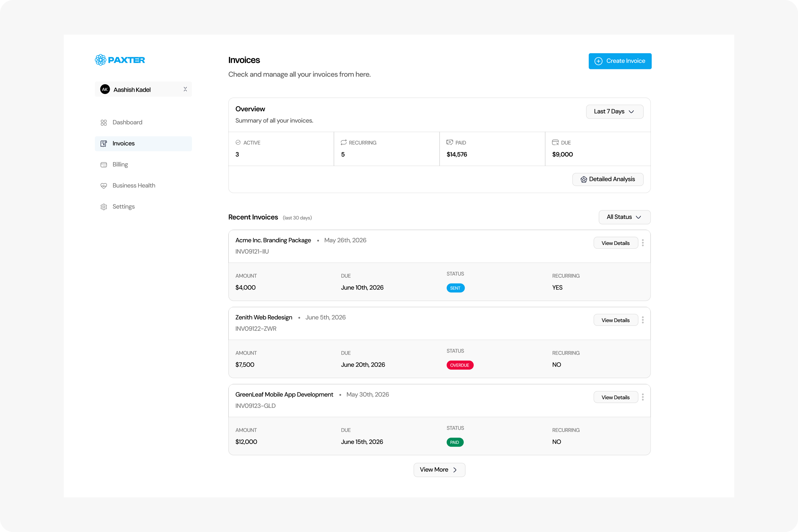This screenshot has height=532, width=798.
Task: Click the Paxter logo icon
Action: [100, 60]
